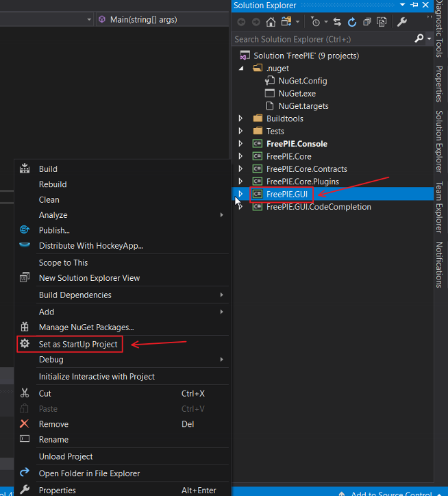Open the views dropdown arrow beside folder icon

[297, 22]
